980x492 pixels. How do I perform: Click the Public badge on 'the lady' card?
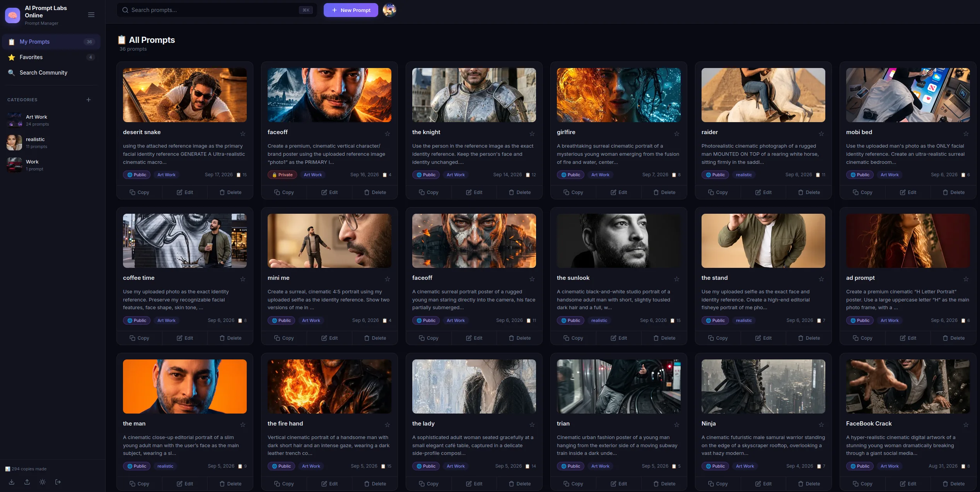click(x=427, y=466)
